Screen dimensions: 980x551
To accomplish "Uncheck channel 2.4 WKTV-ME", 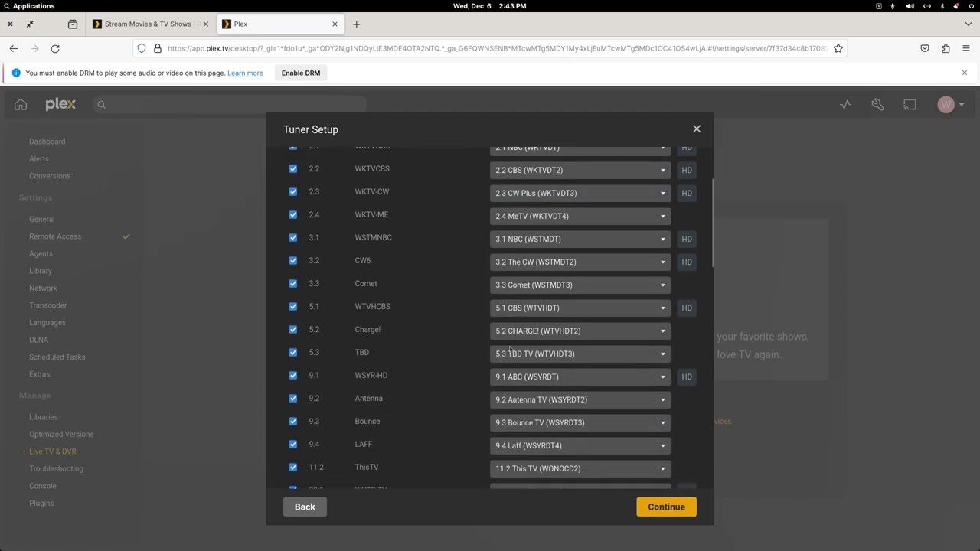I will tap(293, 215).
